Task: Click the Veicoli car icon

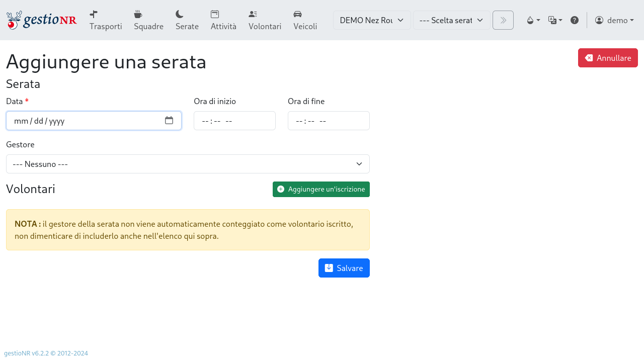Action: pyautogui.click(x=297, y=14)
